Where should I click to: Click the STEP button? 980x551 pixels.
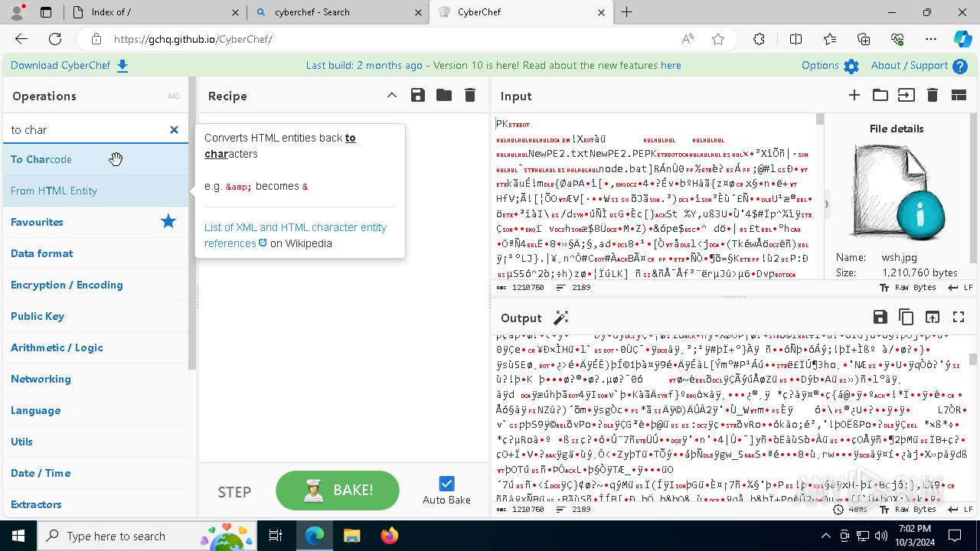pos(234,491)
